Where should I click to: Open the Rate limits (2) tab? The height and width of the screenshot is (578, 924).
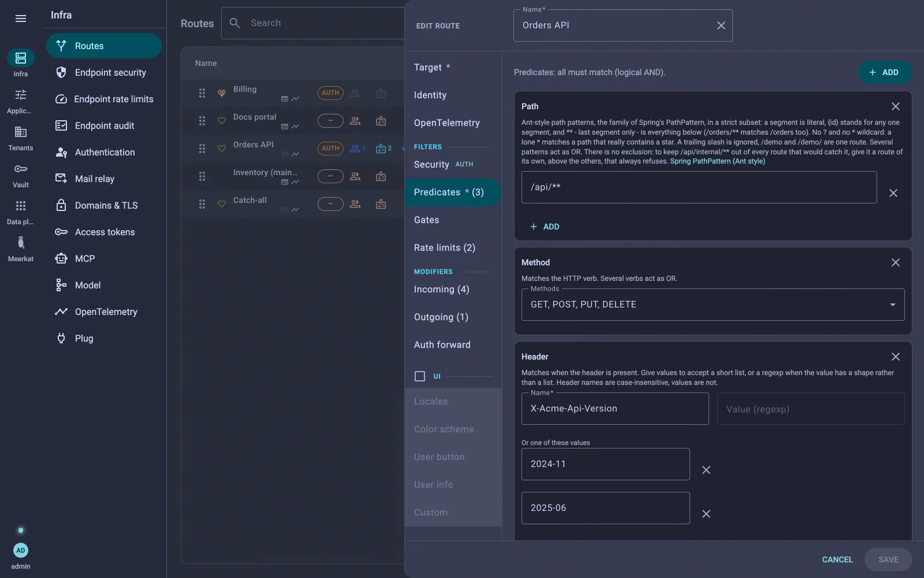coord(453,248)
